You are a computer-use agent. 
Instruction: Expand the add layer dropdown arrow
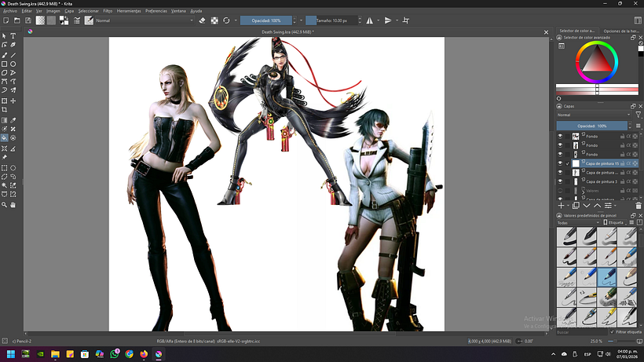pyautogui.click(x=568, y=206)
